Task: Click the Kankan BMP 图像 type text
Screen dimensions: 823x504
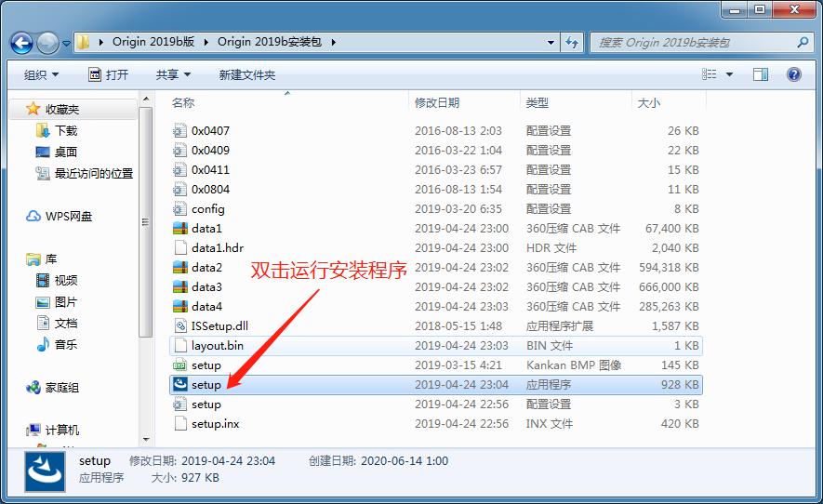Action: coord(574,365)
